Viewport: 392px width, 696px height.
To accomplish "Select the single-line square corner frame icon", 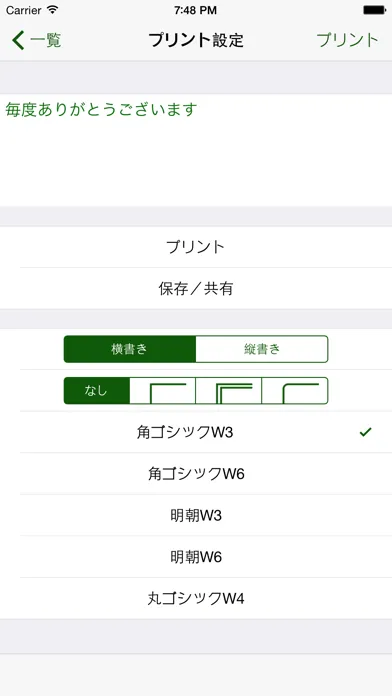I will coord(162,391).
